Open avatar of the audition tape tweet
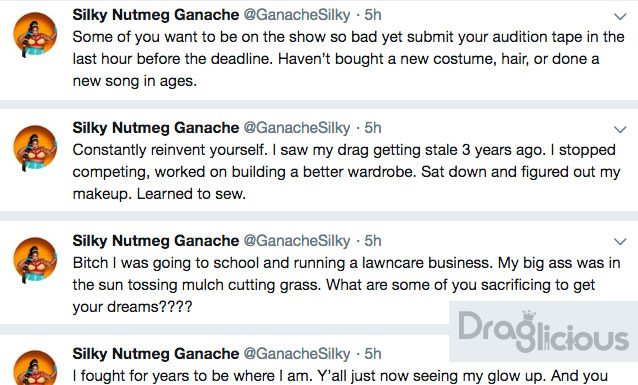638x385 pixels. [35, 34]
